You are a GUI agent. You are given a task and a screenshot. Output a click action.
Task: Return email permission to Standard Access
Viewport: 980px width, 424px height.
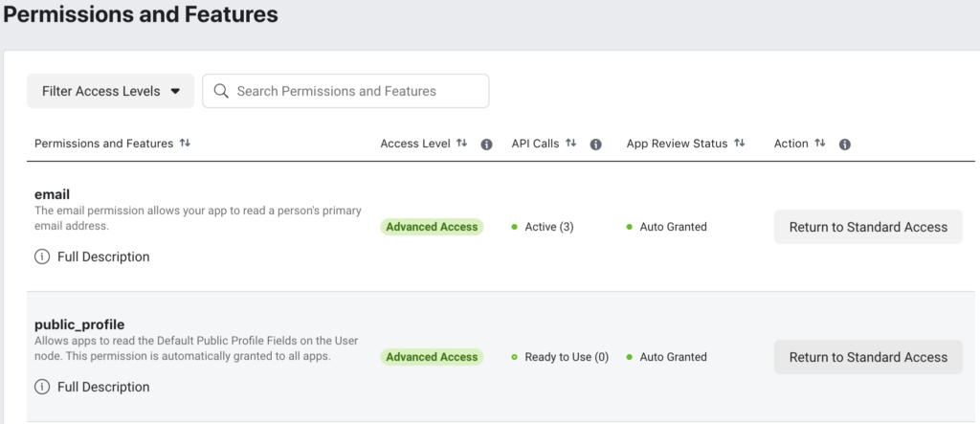pyautogui.click(x=868, y=227)
